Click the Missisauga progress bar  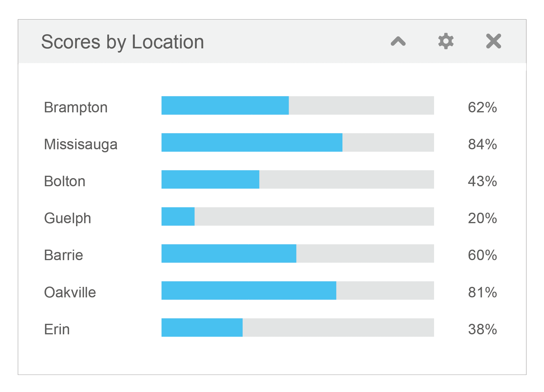tap(297, 142)
